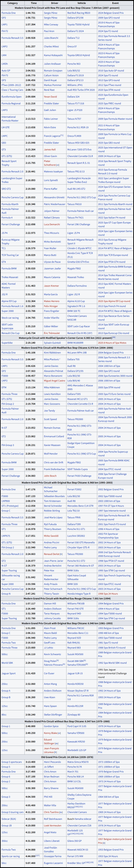The width and height of the screenshot is (134, 868).
Task: Click the Porsche 917K vehicle link
Action: [74, 767]
